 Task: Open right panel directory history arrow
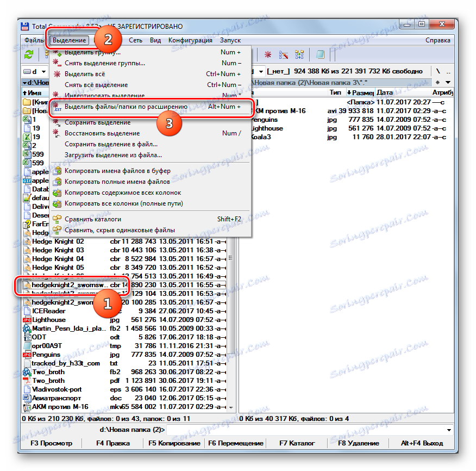point(448,83)
